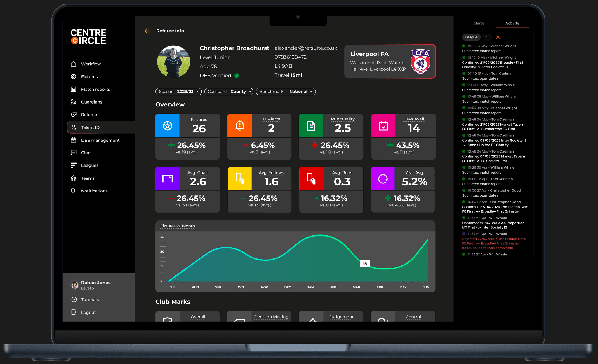The image size is (598, 364).
Task: Click the 15 data marker on chart
Action: (365, 264)
